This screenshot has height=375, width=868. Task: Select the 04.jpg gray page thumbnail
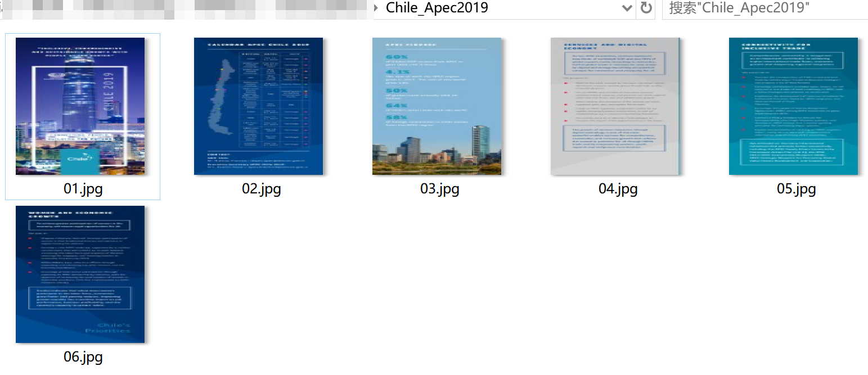615,106
